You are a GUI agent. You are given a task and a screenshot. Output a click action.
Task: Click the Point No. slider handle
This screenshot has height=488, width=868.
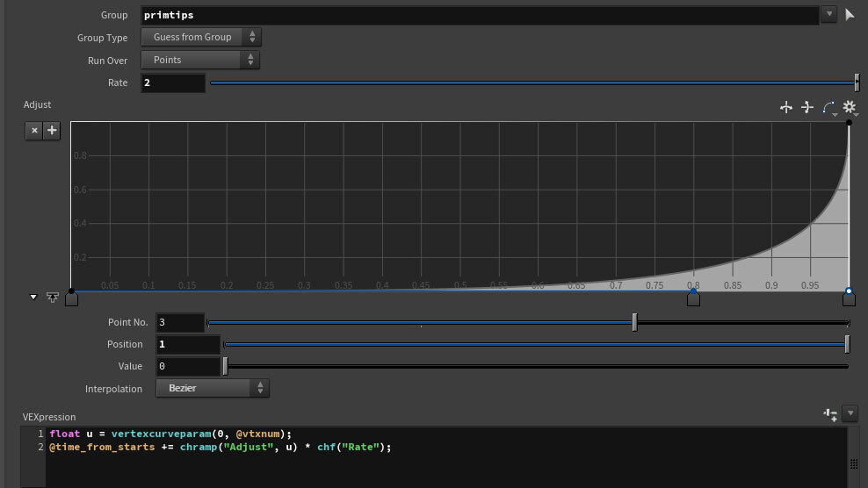tap(634, 322)
